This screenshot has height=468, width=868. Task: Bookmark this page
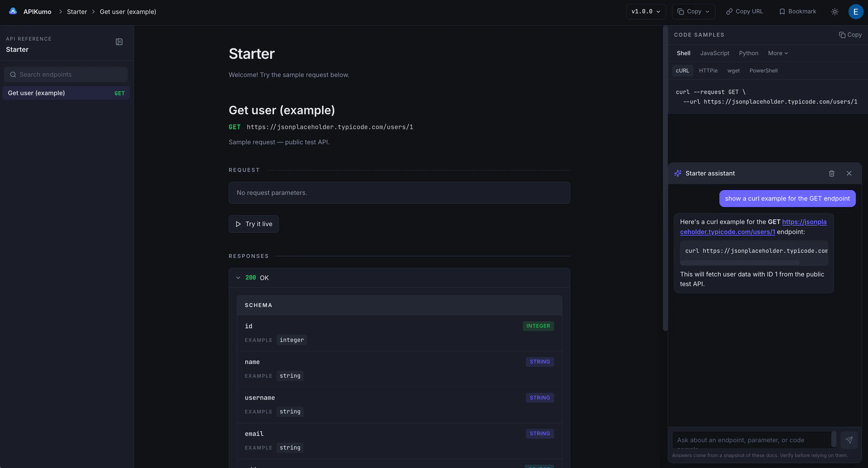pyautogui.click(x=797, y=12)
